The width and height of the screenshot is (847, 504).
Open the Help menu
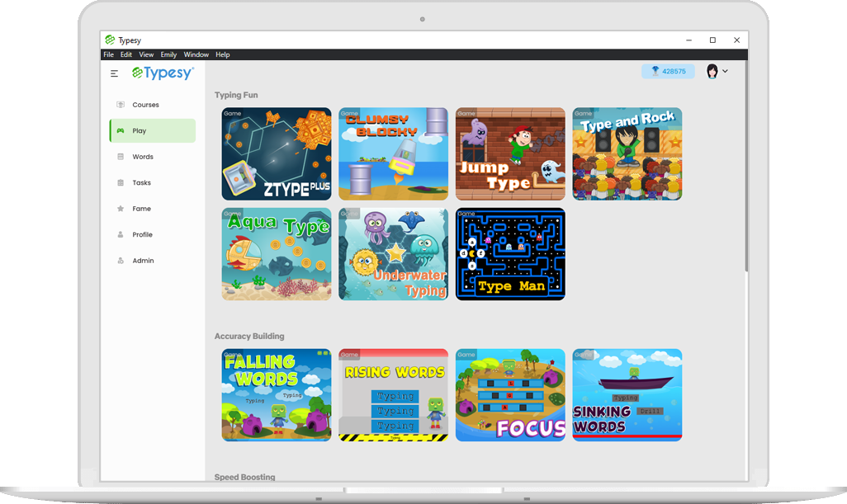223,54
